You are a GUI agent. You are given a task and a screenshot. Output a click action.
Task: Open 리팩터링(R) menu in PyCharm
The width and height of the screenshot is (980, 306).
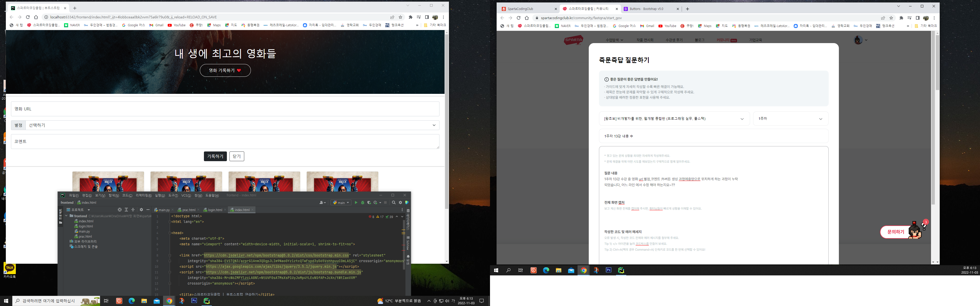143,195
